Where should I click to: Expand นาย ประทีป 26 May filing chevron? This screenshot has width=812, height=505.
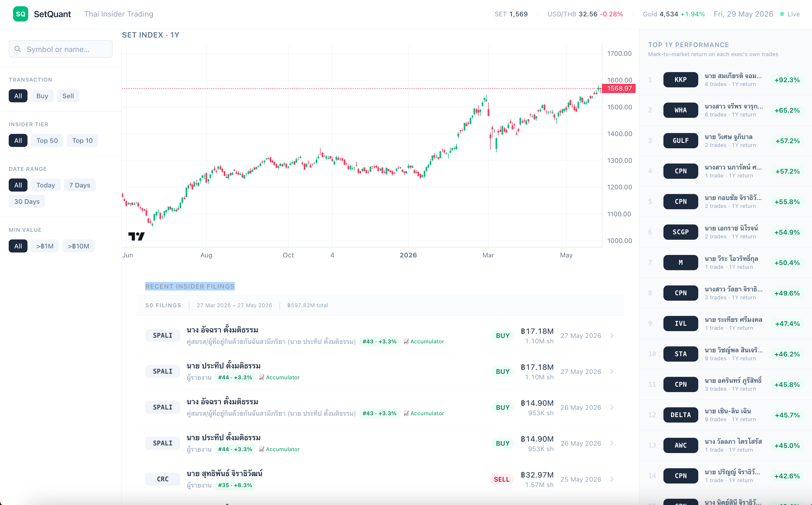pyautogui.click(x=612, y=443)
